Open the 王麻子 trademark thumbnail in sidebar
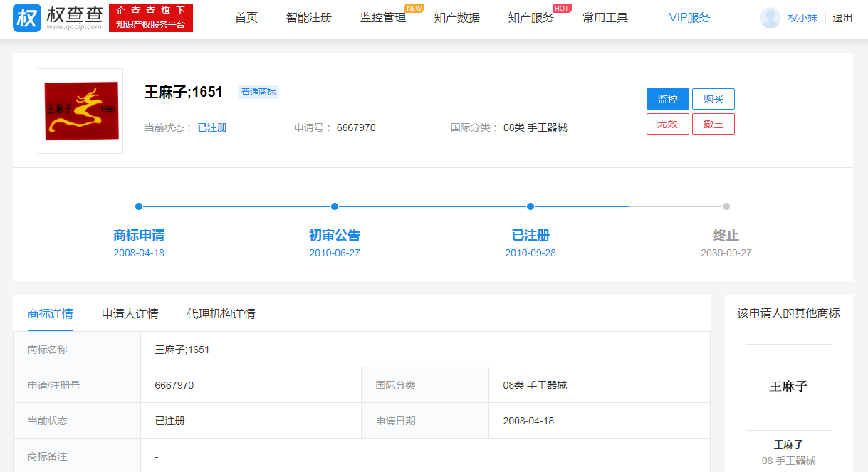Viewport: 868px width, 472px height. click(x=789, y=387)
